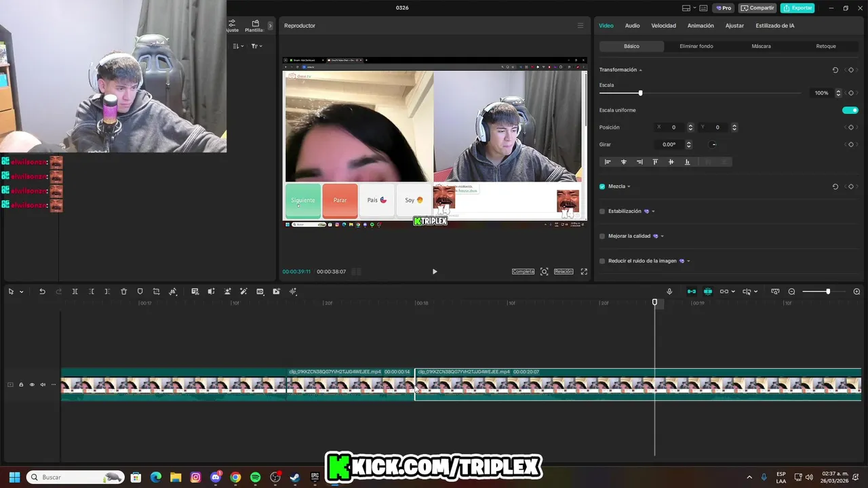Click the Completa preview quality button
Image resolution: width=868 pixels, height=488 pixels.
coord(523,272)
